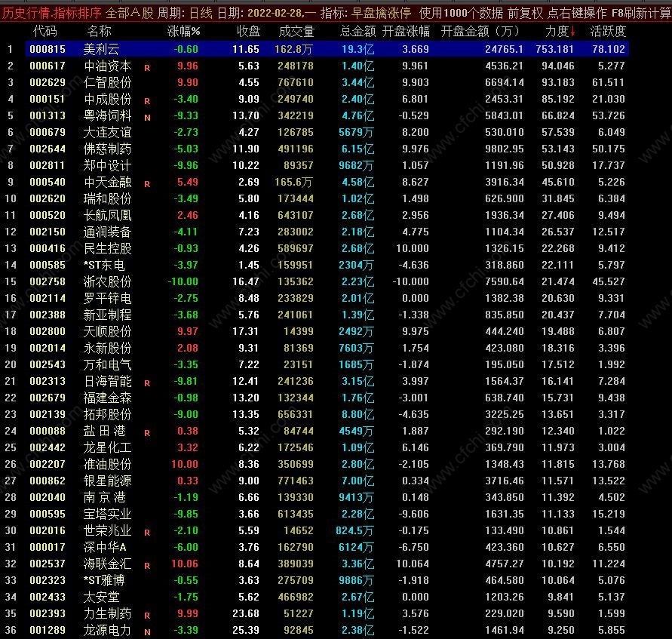Click the N marker beside 粤海饲料
The image size is (672, 639).
pos(147,118)
